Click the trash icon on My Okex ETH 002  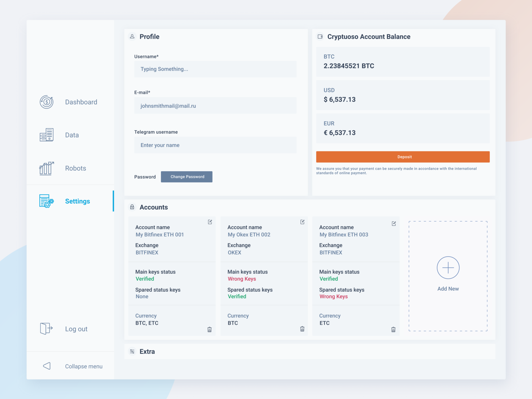click(x=302, y=330)
